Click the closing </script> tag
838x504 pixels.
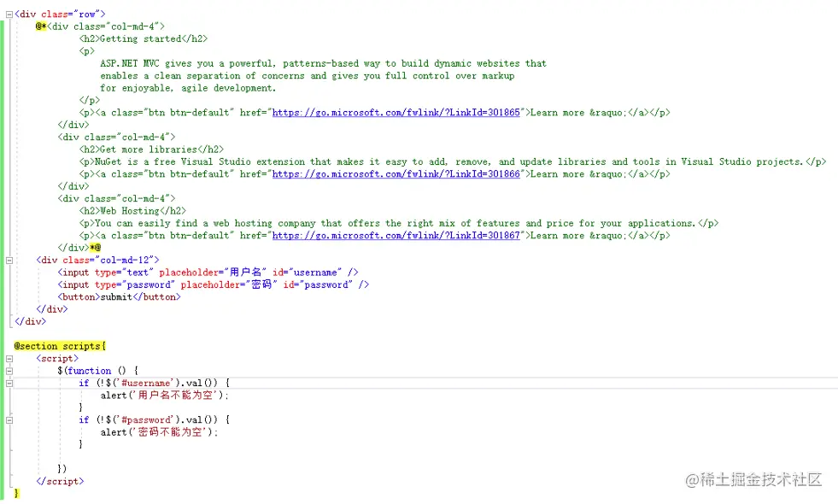pyautogui.click(x=60, y=482)
